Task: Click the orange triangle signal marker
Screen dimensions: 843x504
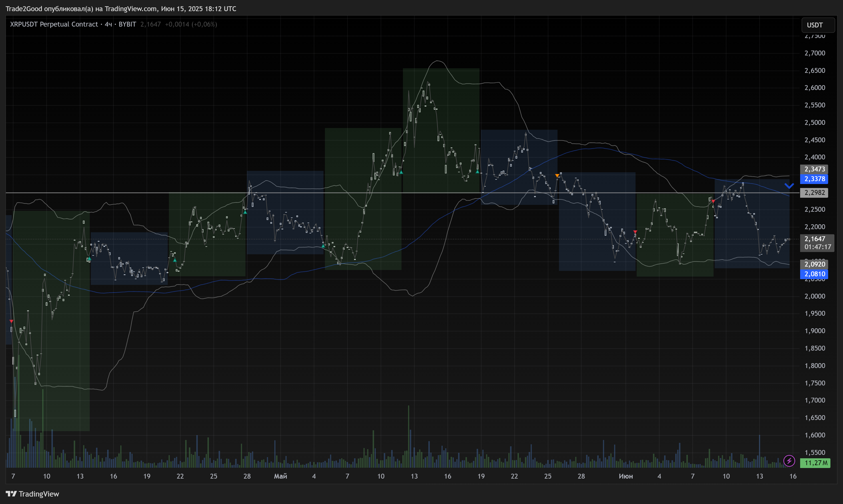Action: tap(557, 176)
